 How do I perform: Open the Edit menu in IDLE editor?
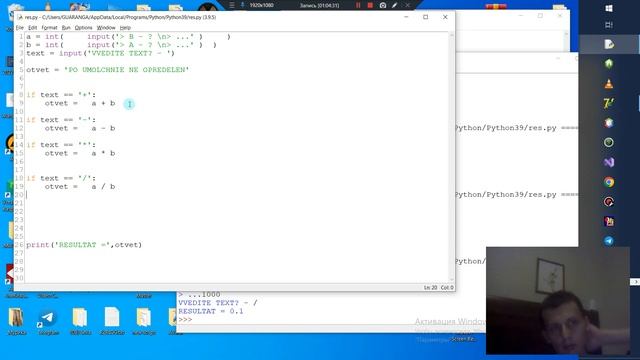(33, 28)
